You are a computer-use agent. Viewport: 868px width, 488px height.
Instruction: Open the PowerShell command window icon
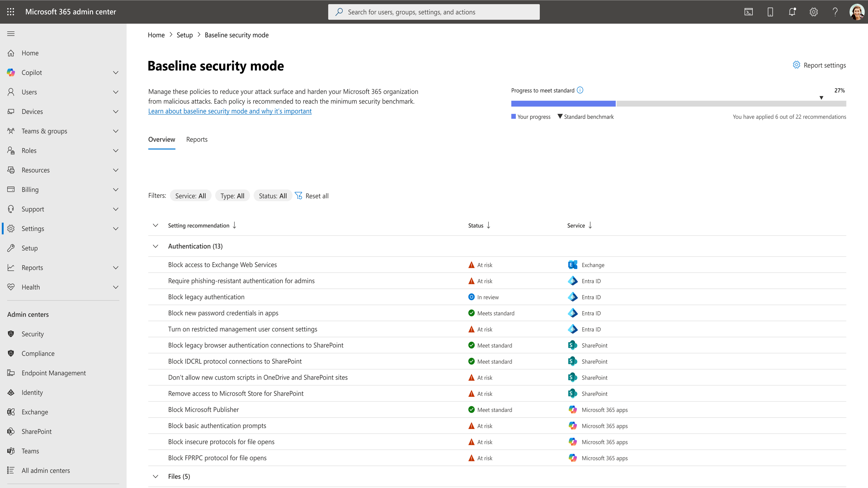[x=748, y=11]
